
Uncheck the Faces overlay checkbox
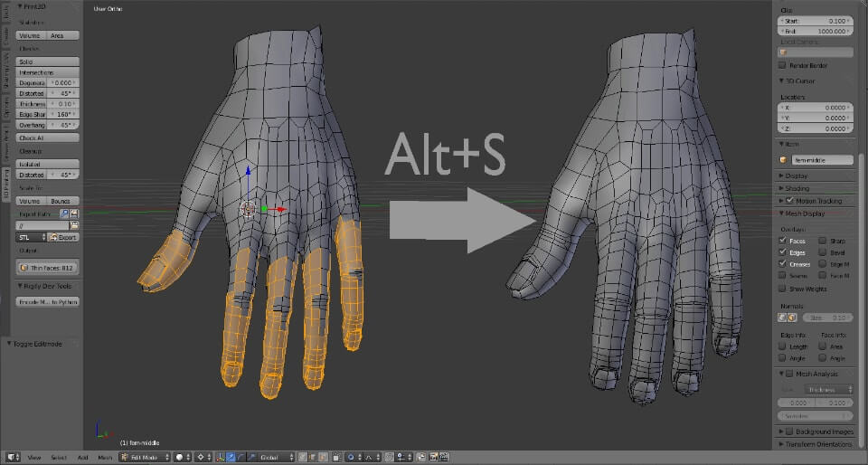click(783, 241)
